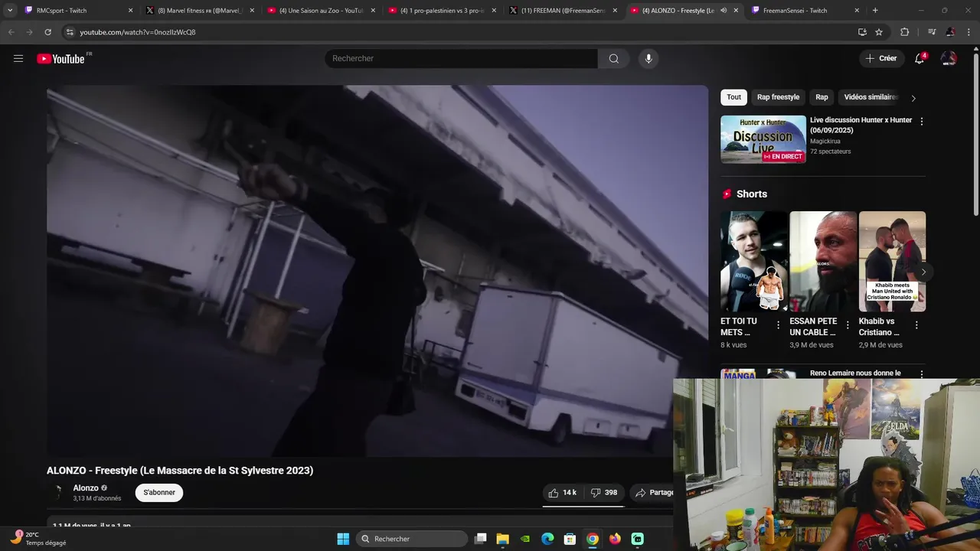Open a new browser tab with plus
Screen dimensions: 980x551
click(875, 11)
